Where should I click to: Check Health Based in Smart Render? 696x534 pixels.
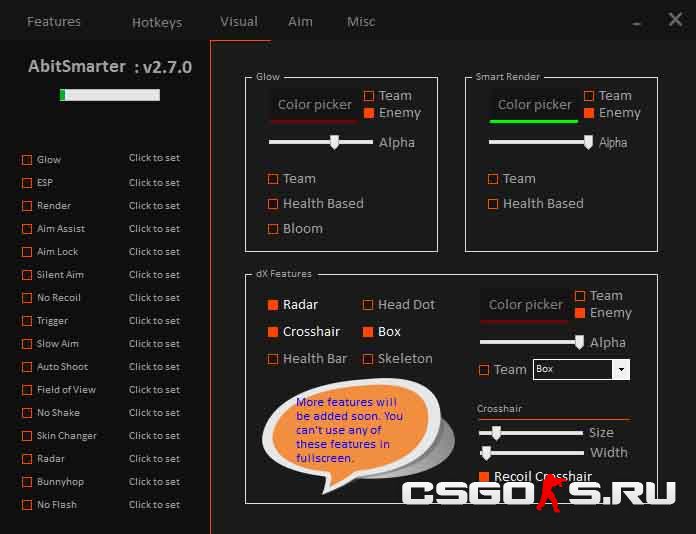click(x=493, y=204)
